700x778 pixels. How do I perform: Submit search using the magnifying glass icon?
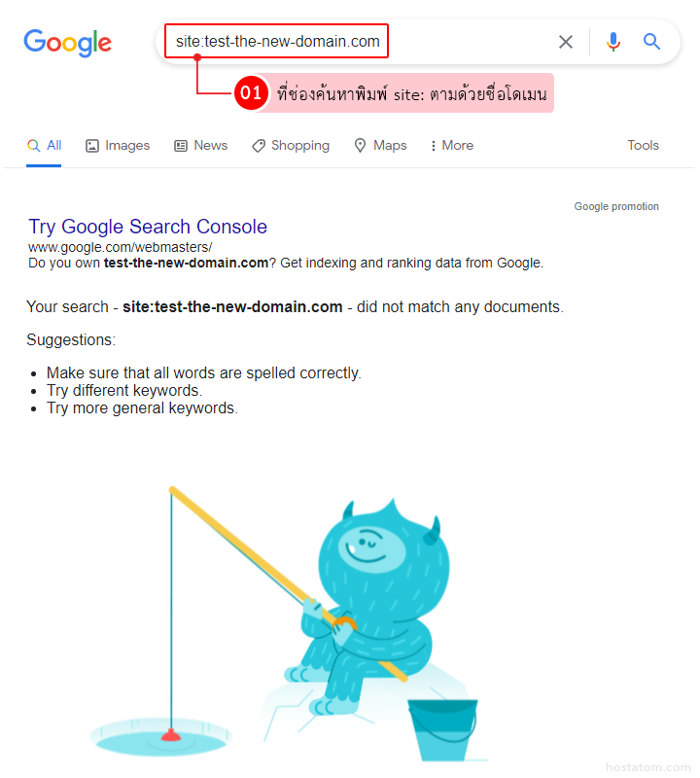(x=651, y=42)
